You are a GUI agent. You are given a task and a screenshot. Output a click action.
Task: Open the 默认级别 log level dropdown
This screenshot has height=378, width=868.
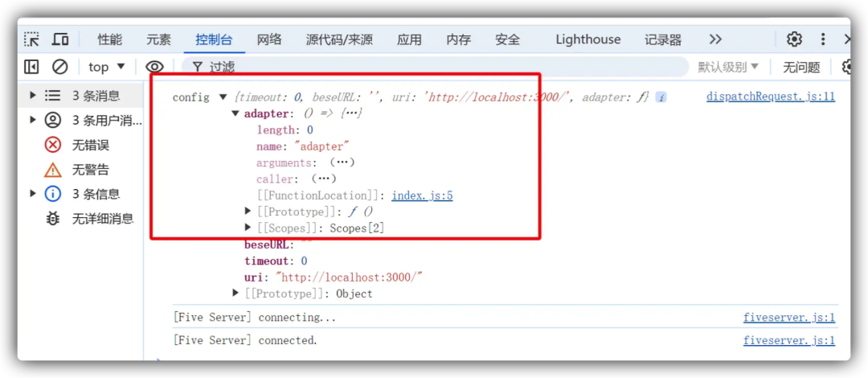[727, 68]
